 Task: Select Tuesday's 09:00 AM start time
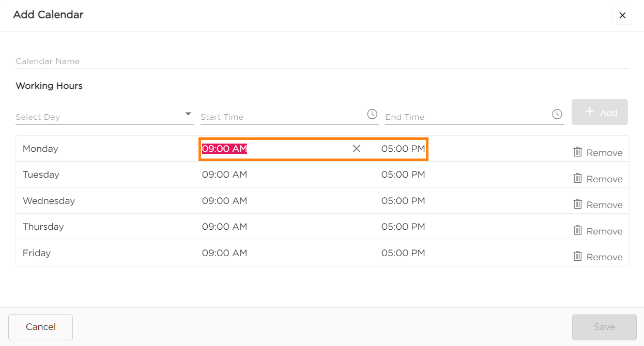(x=225, y=175)
